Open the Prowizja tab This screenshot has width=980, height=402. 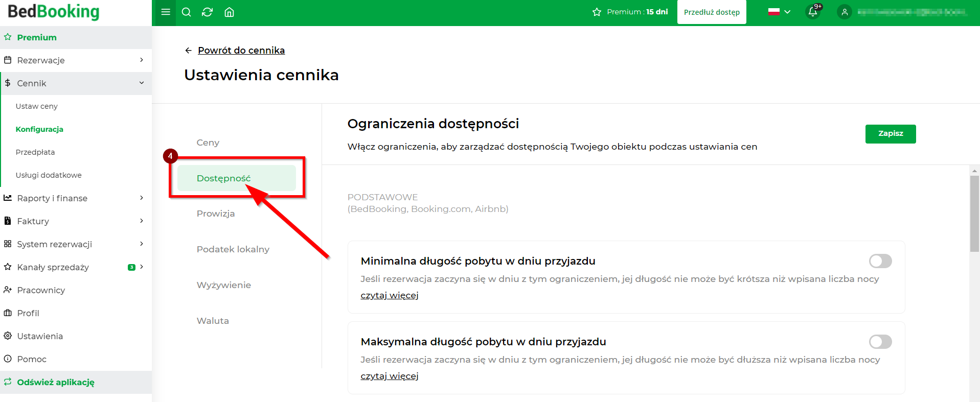click(216, 214)
